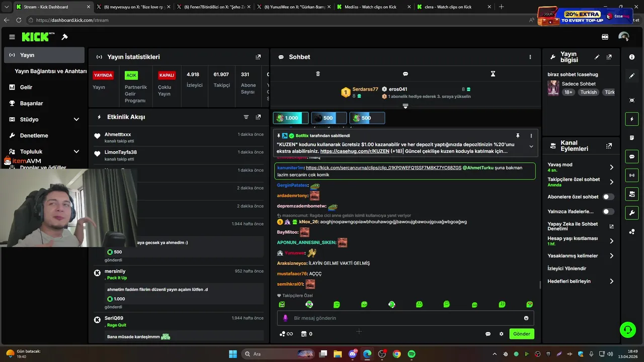
Task: Open Yayın Bağlantısı ve Anahtarı
Action: coord(50,71)
